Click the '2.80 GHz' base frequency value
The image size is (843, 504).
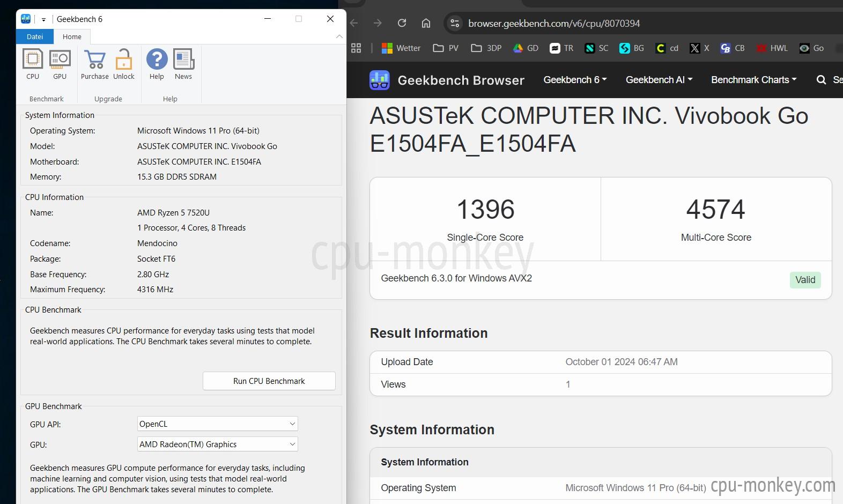153,274
